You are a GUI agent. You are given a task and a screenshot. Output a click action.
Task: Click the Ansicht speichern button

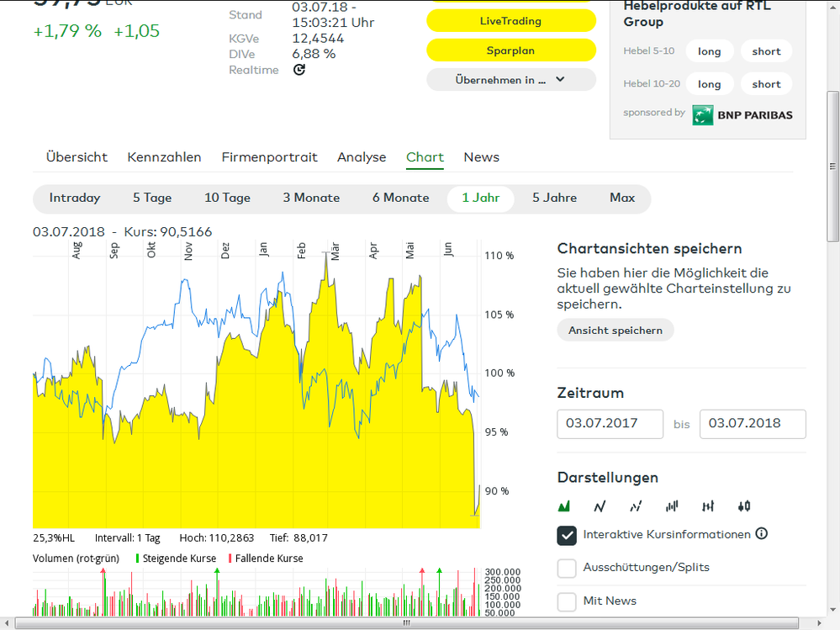615,329
